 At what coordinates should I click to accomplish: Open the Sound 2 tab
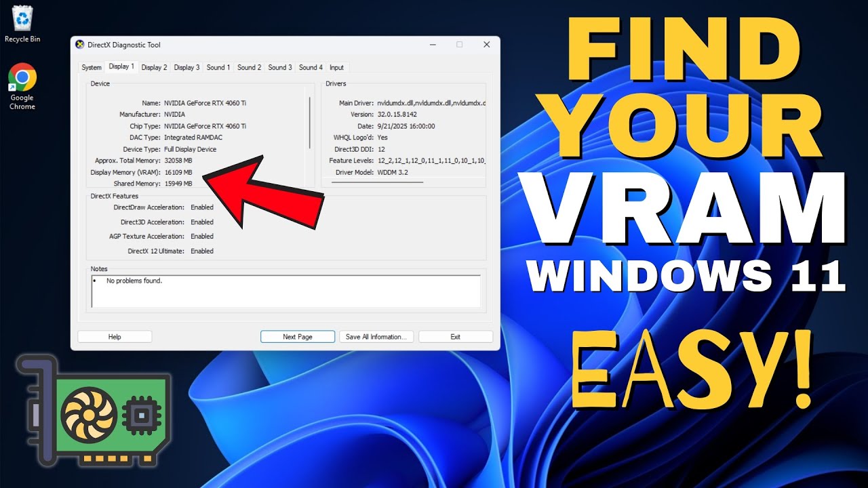click(249, 68)
